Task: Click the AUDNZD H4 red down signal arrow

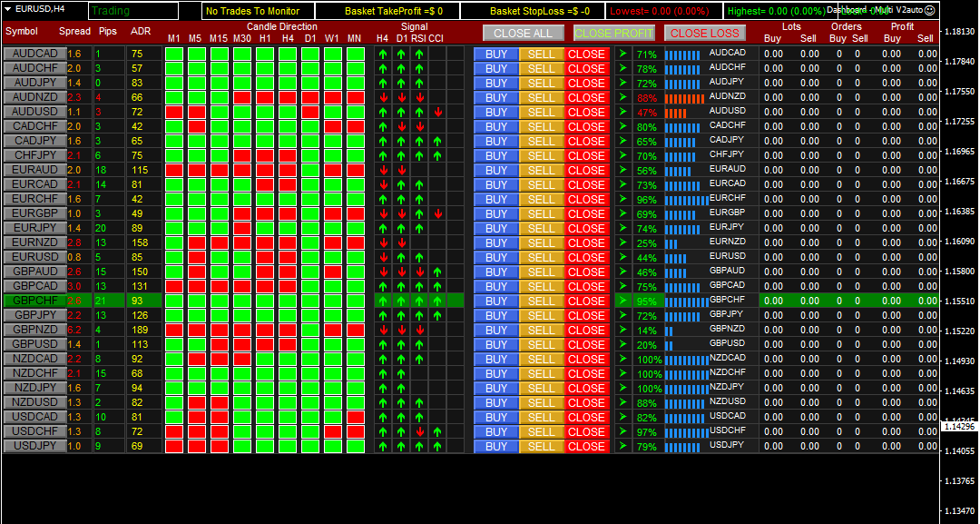Action: click(382, 97)
